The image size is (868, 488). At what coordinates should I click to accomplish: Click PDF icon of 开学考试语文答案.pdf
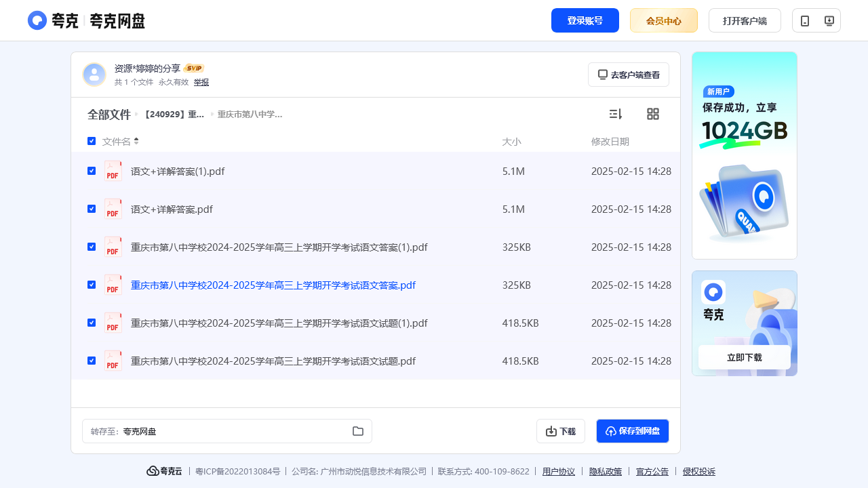(113, 285)
